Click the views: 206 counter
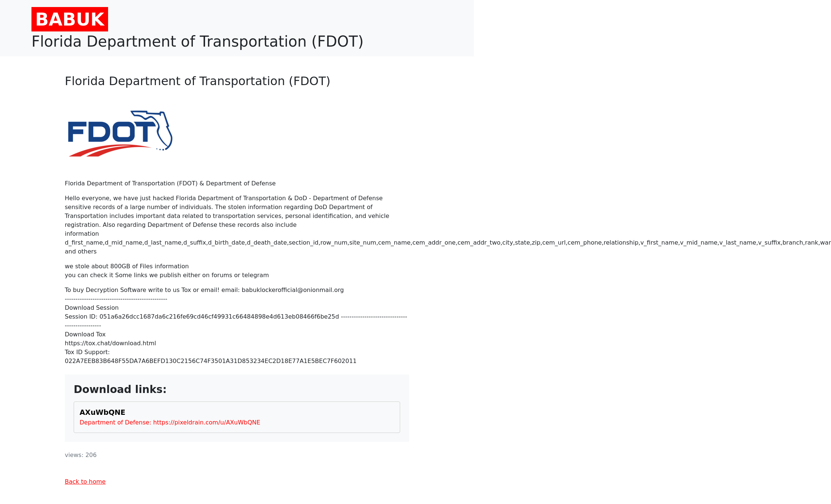Screen dimensions: 831x504 81,455
